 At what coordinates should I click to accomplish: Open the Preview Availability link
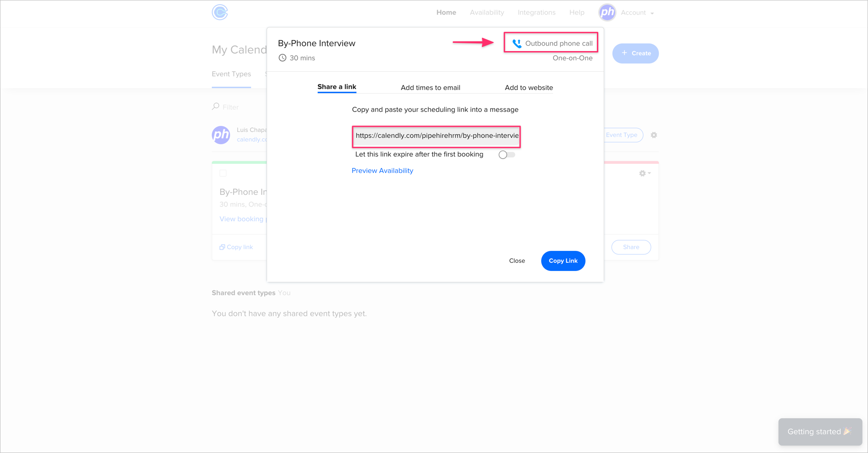coord(382,171)
